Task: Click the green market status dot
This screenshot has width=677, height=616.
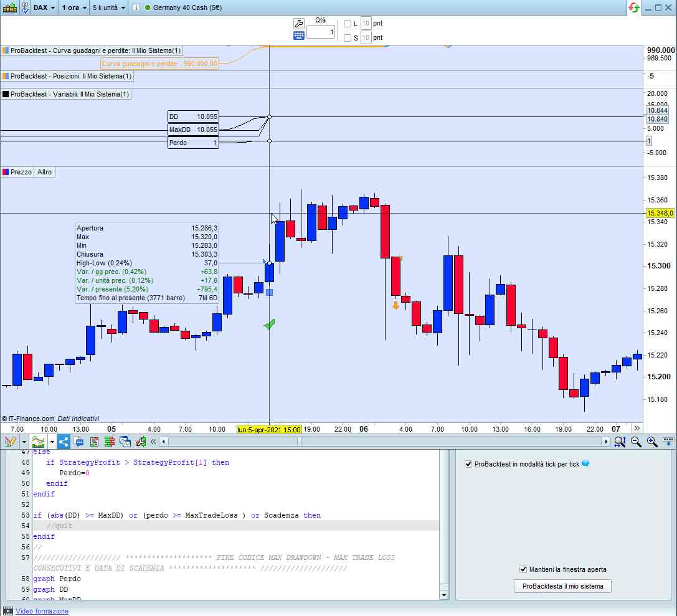Action: click(x=148, y=7)
